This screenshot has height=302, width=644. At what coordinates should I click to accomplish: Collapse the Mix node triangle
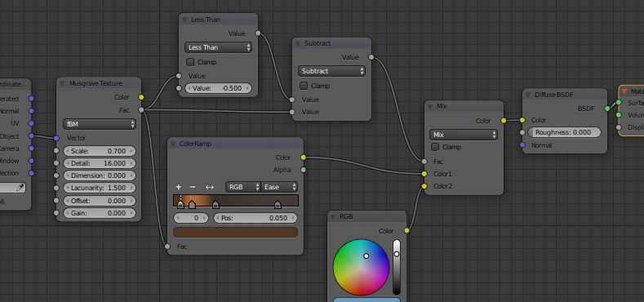(430, 106)
